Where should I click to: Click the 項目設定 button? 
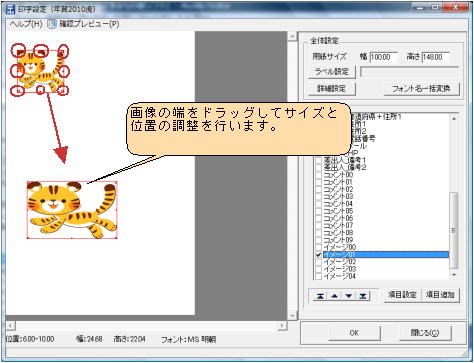(x=402, y=295)
